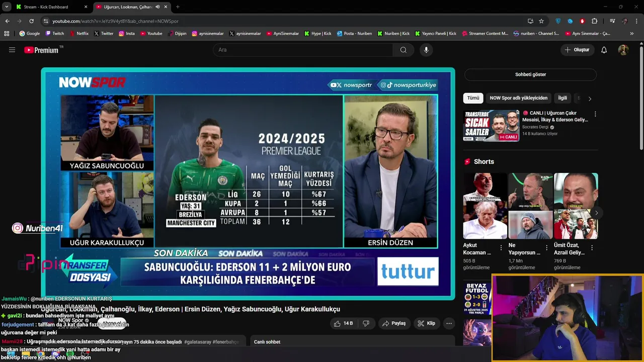Open options for CANLI Uğurcan Çakır video

pos(595,114)
